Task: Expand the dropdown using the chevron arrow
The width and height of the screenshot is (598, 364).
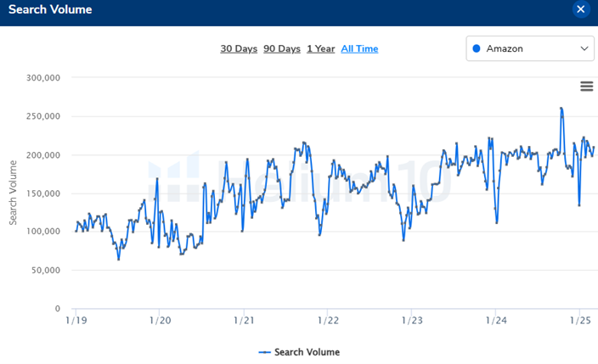Action: click(584, 48)
